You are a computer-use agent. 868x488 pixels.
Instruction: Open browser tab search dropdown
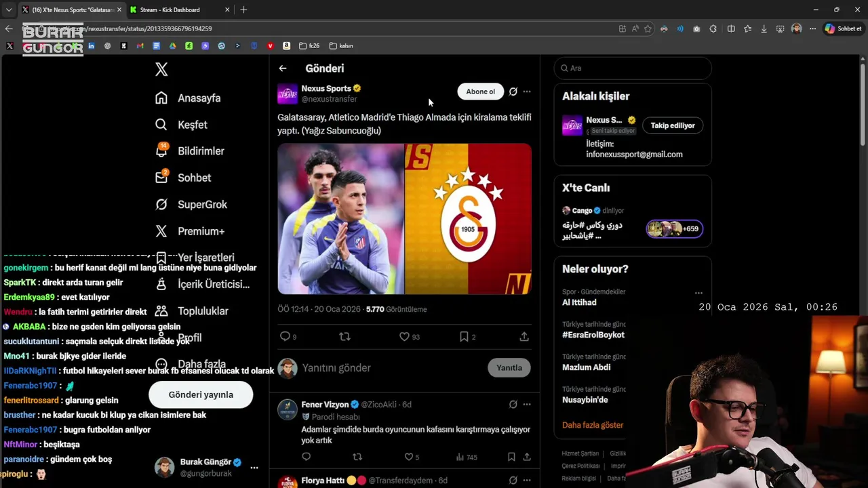(x=8, y=10)
